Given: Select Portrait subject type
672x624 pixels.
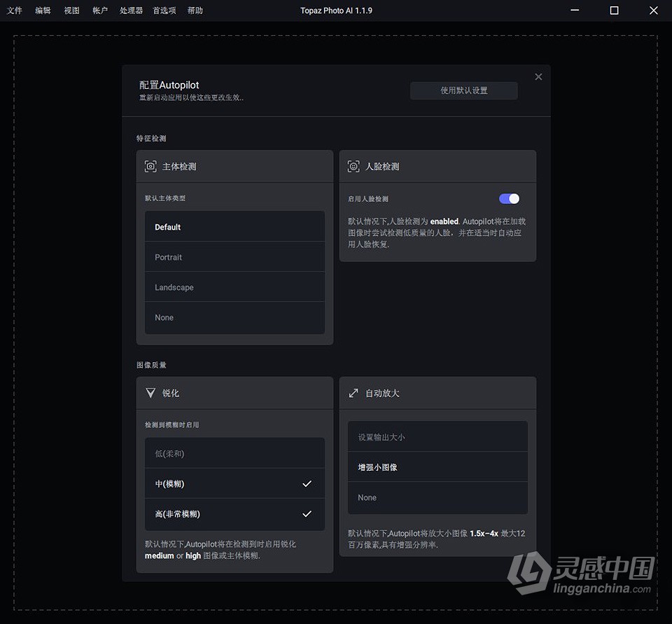Looking at the screenshot, I should pos(234,257).
